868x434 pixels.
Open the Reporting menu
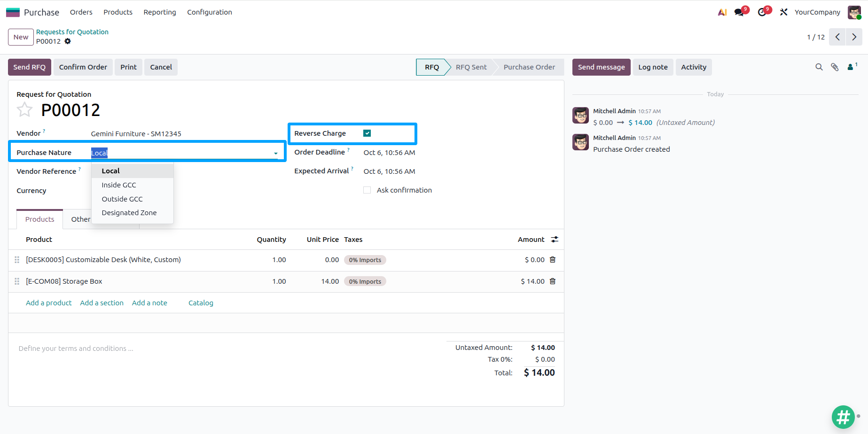160,12
